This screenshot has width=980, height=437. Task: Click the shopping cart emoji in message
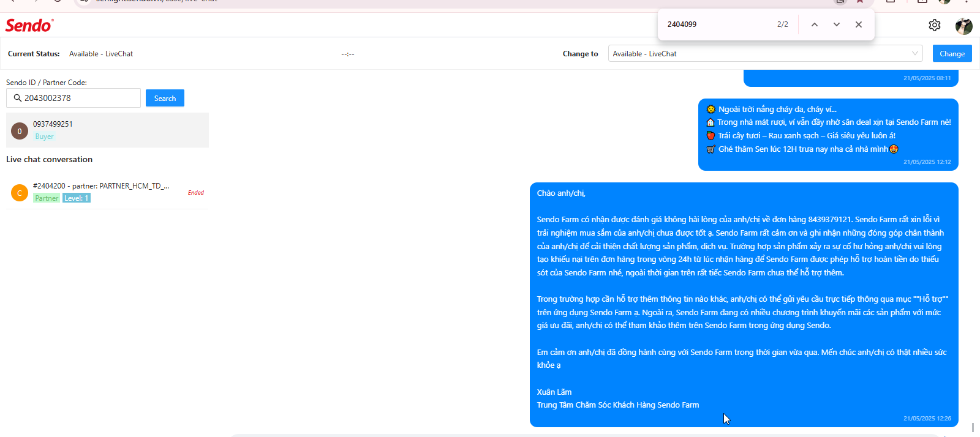point(710,149)
